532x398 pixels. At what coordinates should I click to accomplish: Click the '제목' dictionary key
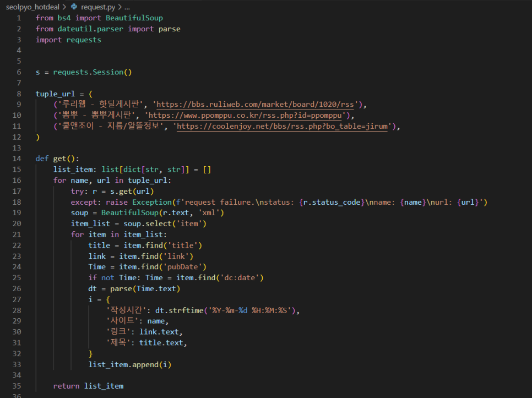[118, 342]
